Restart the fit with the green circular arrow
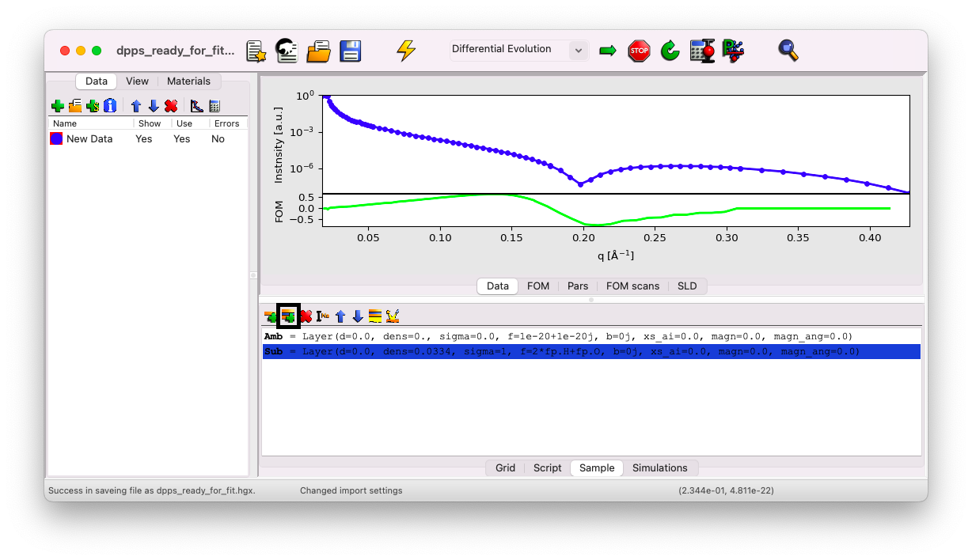 click(670, 51)
